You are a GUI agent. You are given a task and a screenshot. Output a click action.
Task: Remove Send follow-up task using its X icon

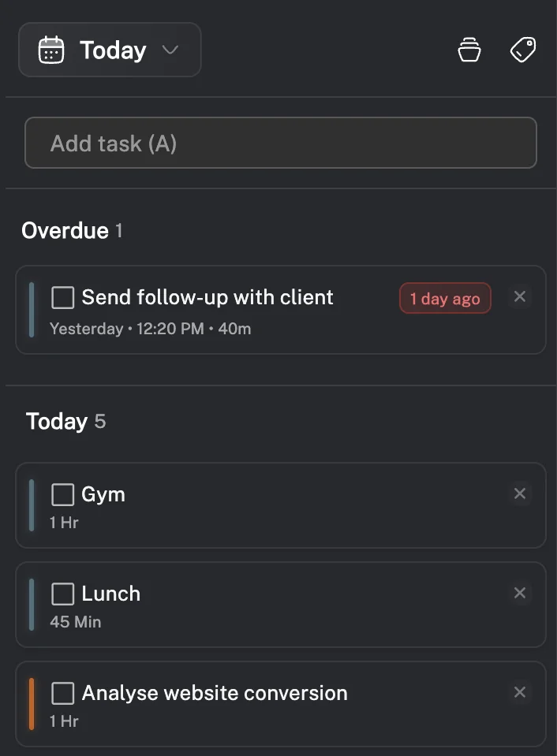point(520,296)
